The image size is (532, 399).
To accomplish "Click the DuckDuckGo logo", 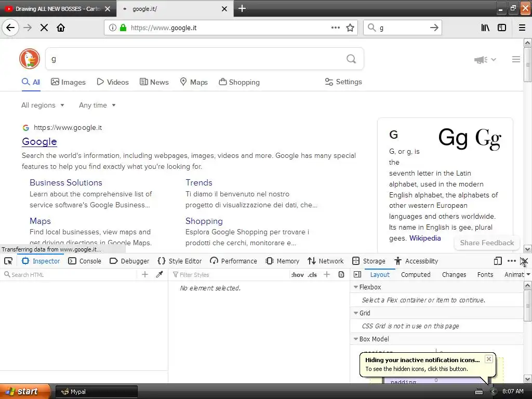I will [30, 59].
